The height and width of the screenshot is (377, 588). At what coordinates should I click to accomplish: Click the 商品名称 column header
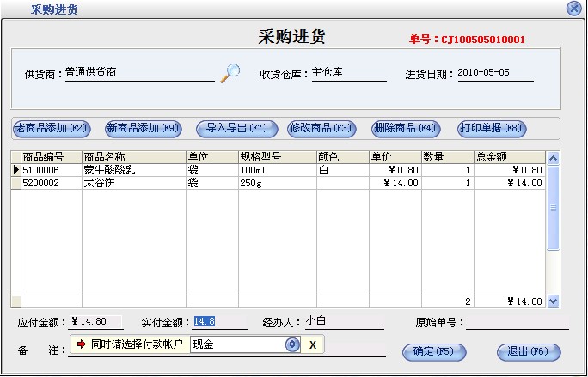coord(133,157)
